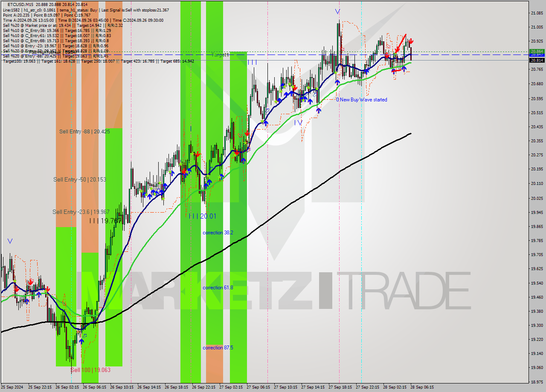
Task: Select the 'Sell Entry -50 | 20.153' label
Action: click(x=80, y=179)
